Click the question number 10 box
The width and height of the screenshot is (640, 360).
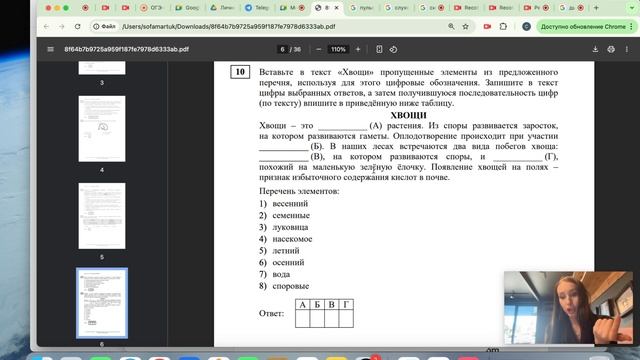[240, 72]
